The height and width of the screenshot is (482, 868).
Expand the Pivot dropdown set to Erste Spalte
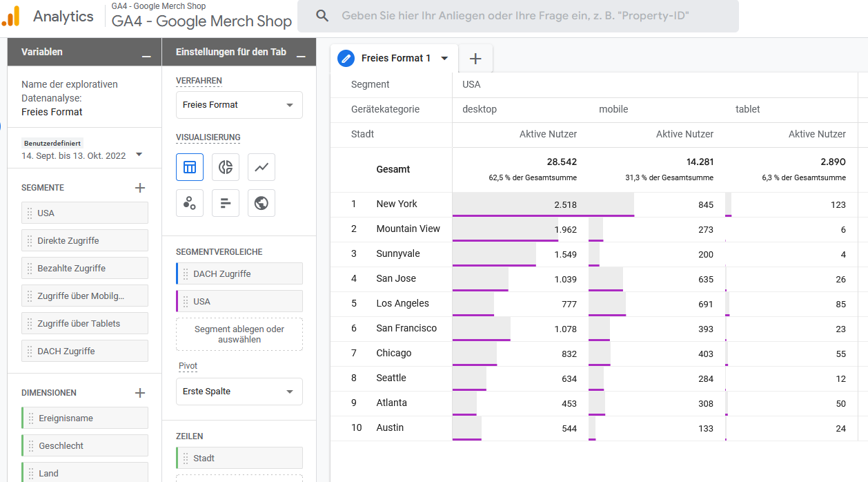[239, 392]
